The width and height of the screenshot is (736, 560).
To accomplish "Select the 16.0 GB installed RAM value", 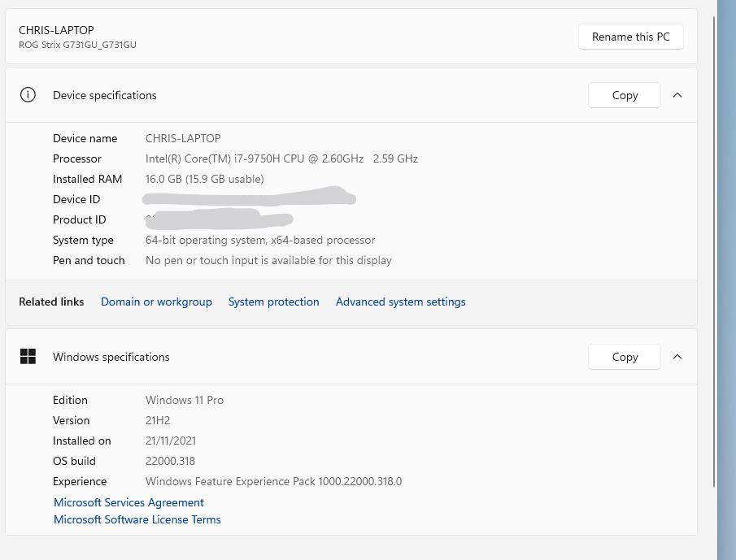I will (x=205, y=179).
